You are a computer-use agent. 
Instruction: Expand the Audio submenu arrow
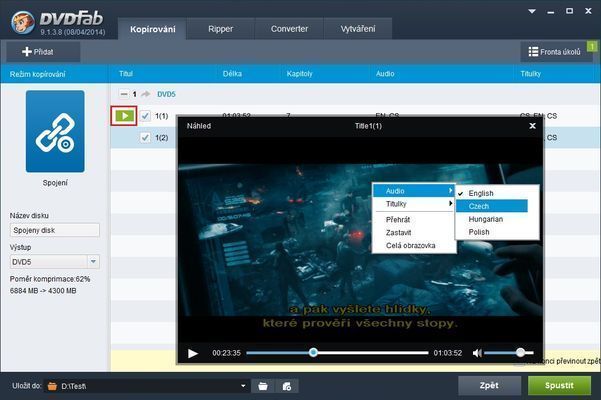[451, 190]
